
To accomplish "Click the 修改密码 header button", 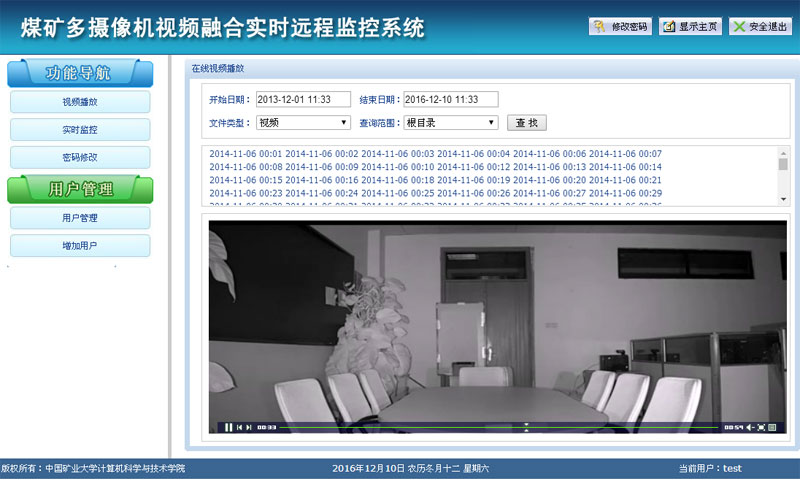I will pyautogui.click(x=620, y=27).
